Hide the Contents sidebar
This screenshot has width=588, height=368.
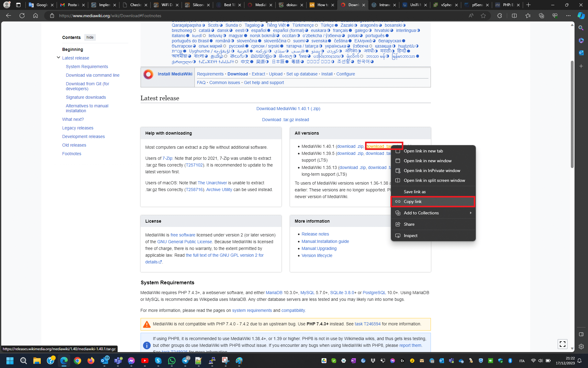90,37
